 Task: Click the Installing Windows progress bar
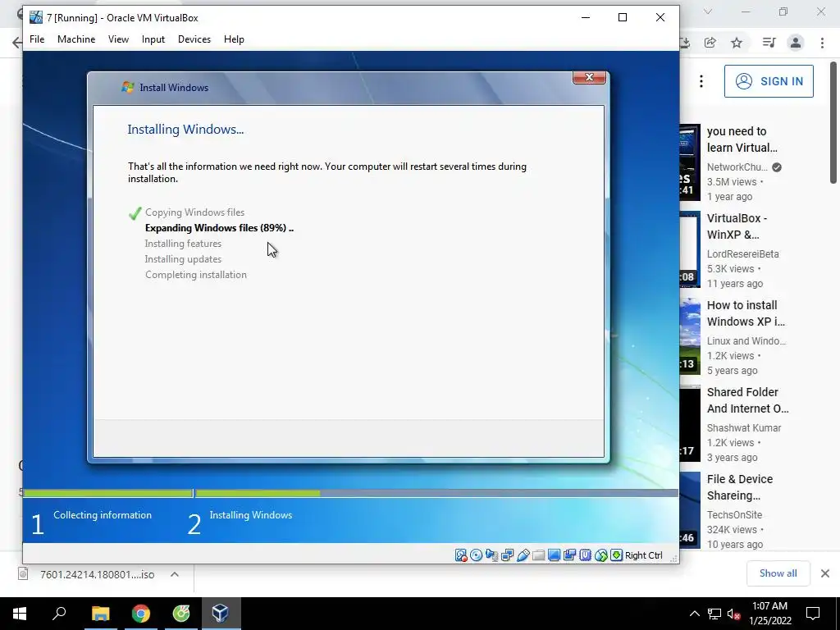coord(437,493)
